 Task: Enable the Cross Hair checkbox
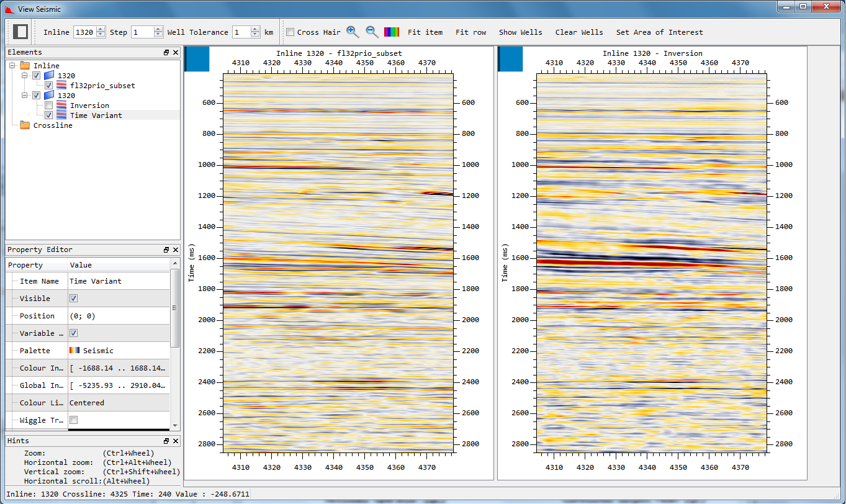point(290,32)
